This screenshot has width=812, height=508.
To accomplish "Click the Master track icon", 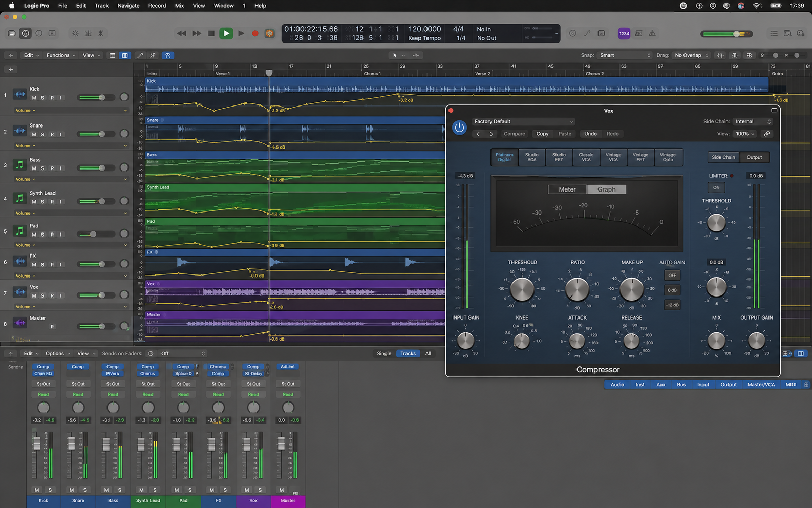I will coord(19,323).
